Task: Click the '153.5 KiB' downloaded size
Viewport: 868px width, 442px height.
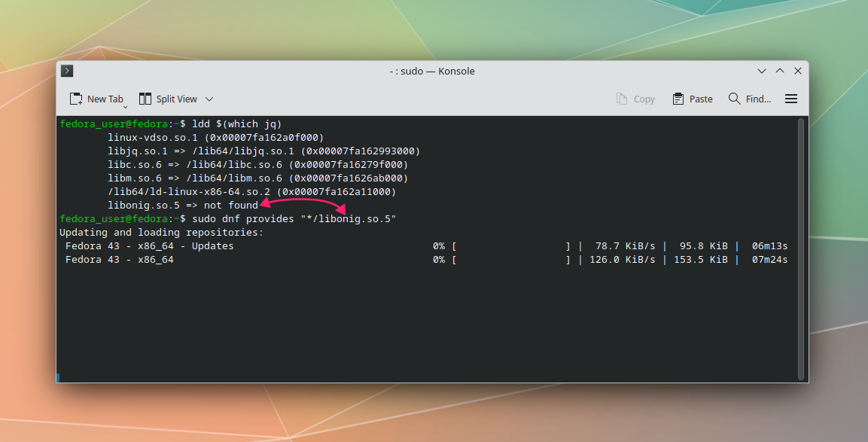Action: tap(701, 260)
